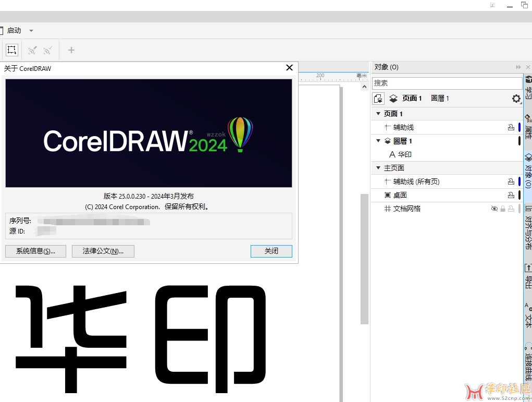
Task: Click the 关闭 button in About dialog
Action: click(x=271, y=251)
